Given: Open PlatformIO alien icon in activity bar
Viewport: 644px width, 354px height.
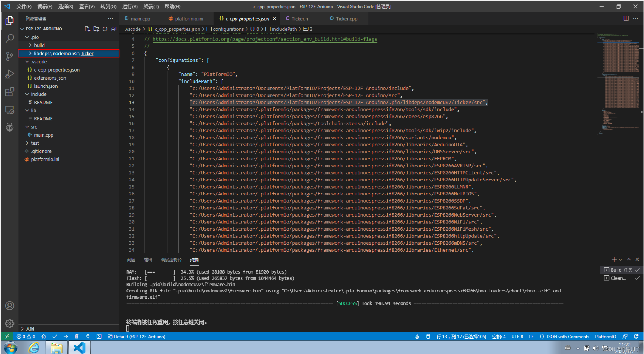Looking at the screenshot, I should click(10, 128).
